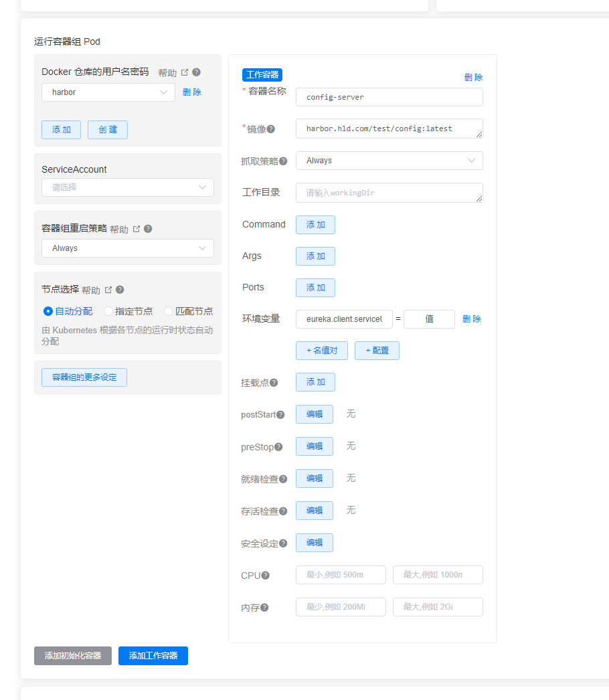Screen dimensions: 609x700
Task: Click the 就绪检查 help icon
Action: tap(284, 478)
